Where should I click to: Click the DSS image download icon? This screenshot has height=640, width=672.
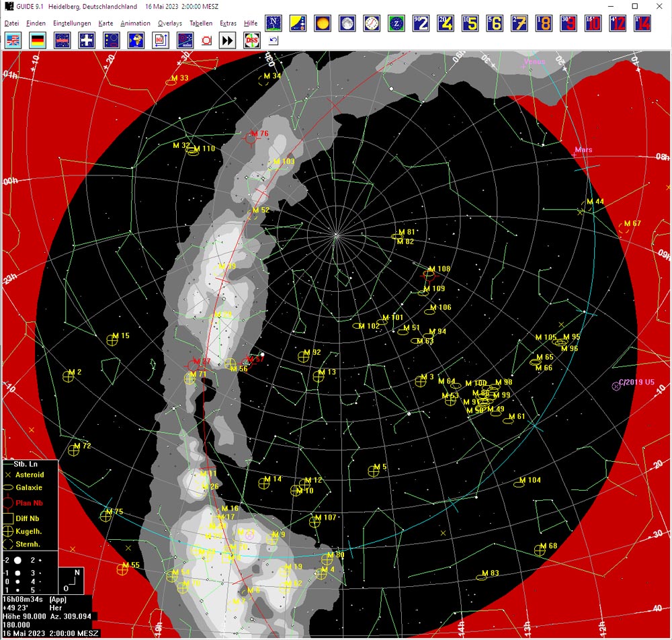251,41
